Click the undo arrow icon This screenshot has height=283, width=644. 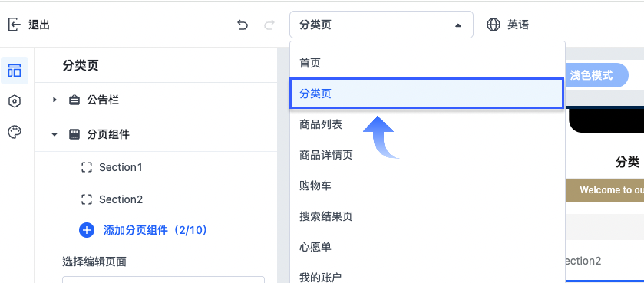[243, 25]
